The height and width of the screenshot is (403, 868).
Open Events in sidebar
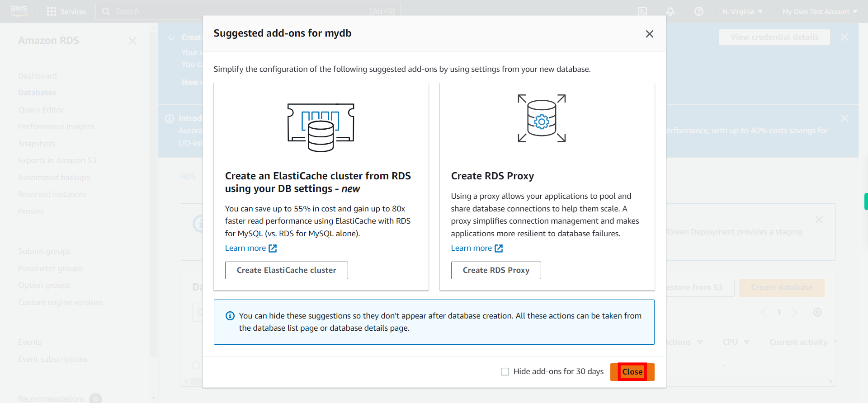tap(30, 342)
